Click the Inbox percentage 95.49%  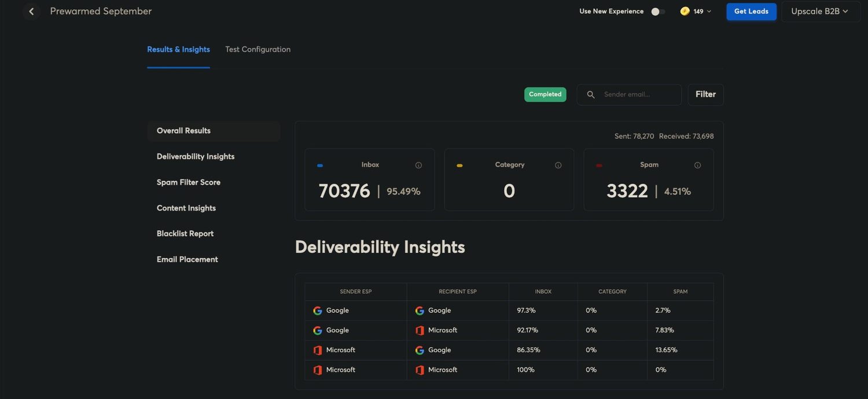click(x=403, y=191)
